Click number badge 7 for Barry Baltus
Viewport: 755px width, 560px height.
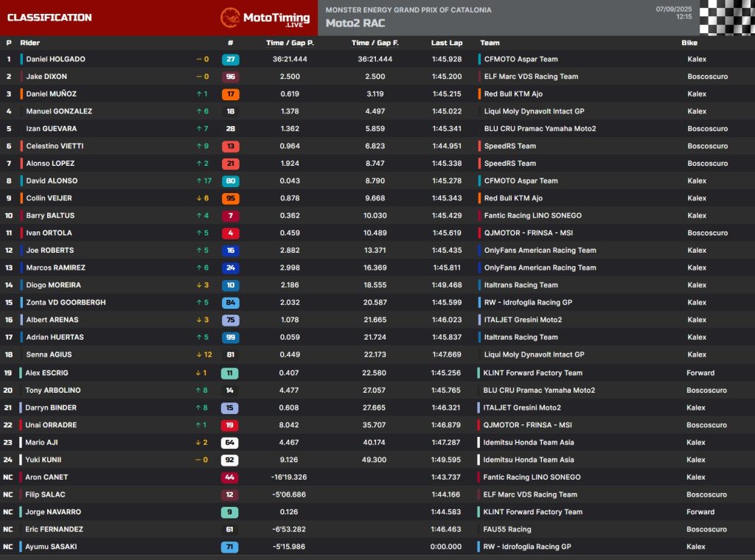pos(231,216)
